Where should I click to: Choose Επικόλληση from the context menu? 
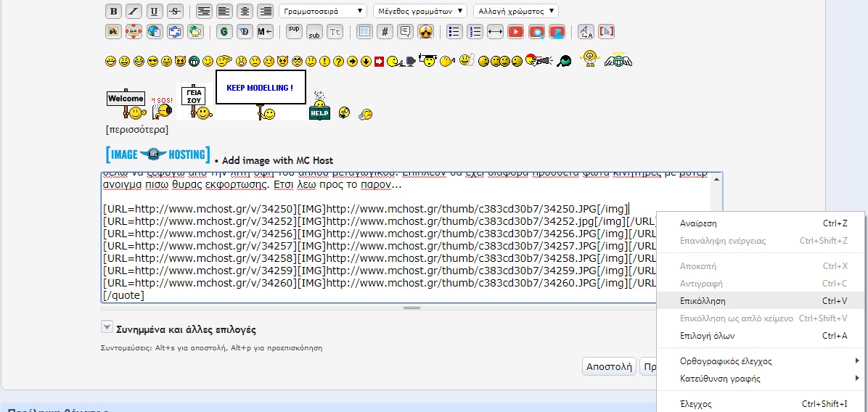click(x=761, y=301)
